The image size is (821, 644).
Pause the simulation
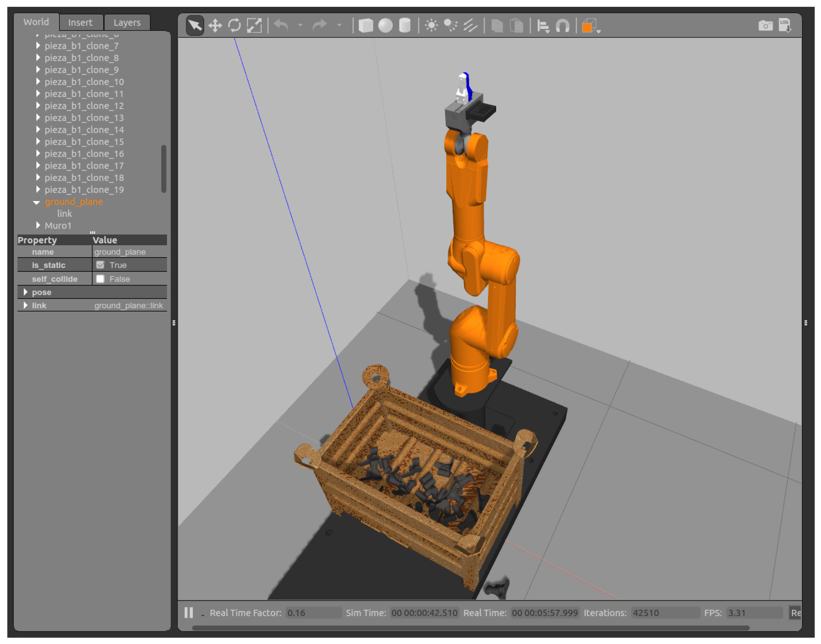(x=188, y=612)
